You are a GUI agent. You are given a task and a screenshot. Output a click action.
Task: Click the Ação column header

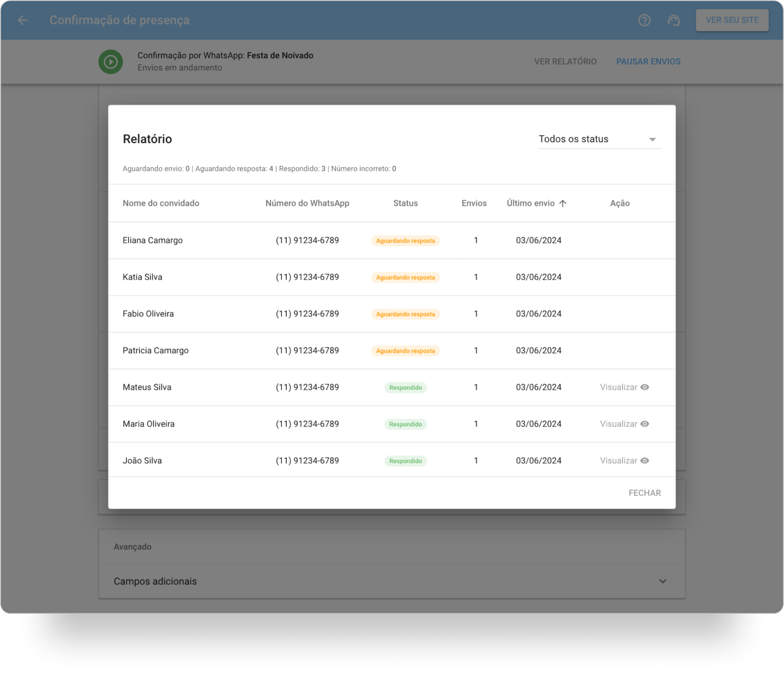click(x=619, y=203)
